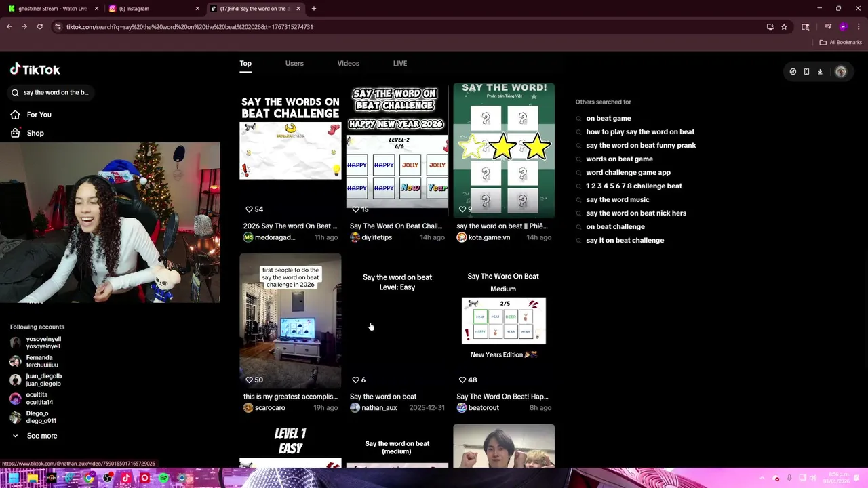Click suggestion 'say it on beat challenge'

pyautogui.click(x=625, y=240)
